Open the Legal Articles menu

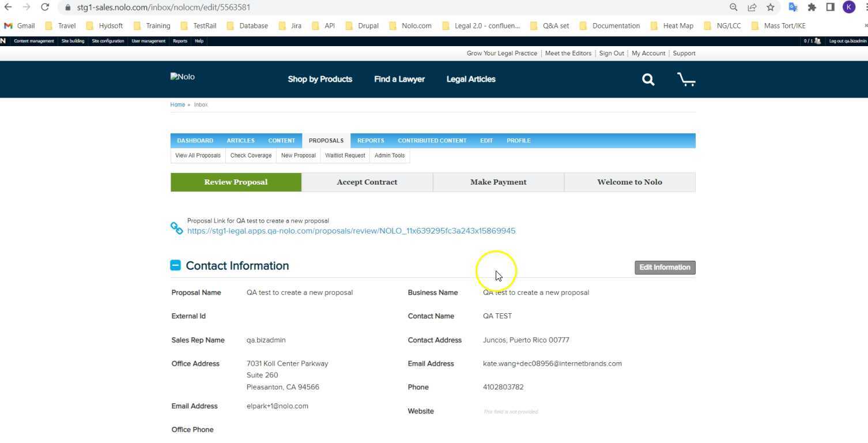click(x=470, y=79)
